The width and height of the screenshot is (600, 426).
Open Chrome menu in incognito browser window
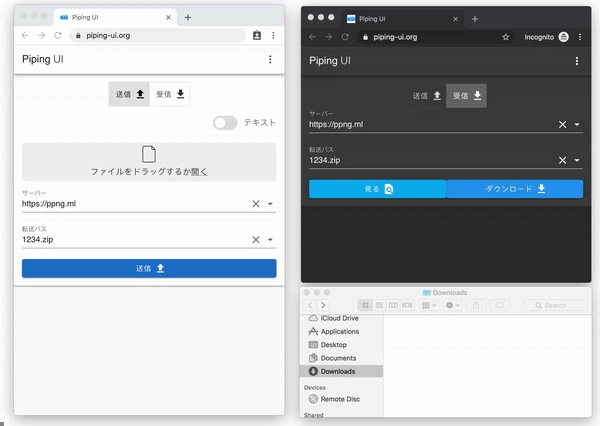point(580,37)
